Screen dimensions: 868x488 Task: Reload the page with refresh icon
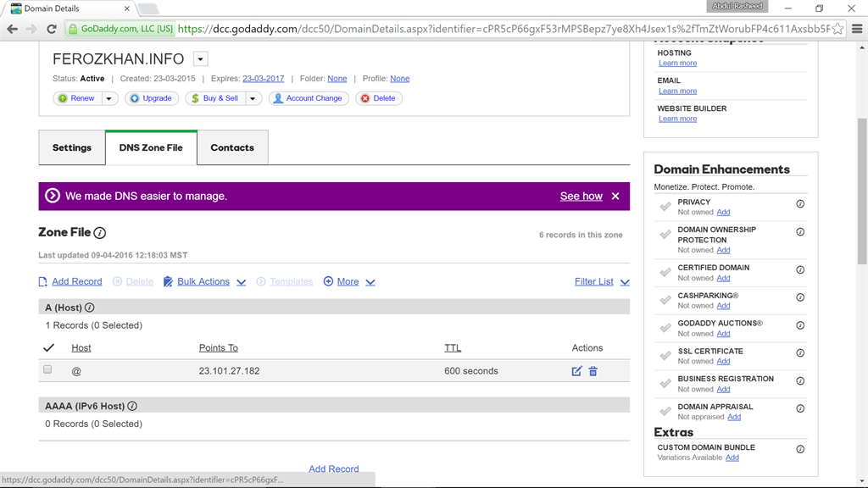click(x=52, y=29)
